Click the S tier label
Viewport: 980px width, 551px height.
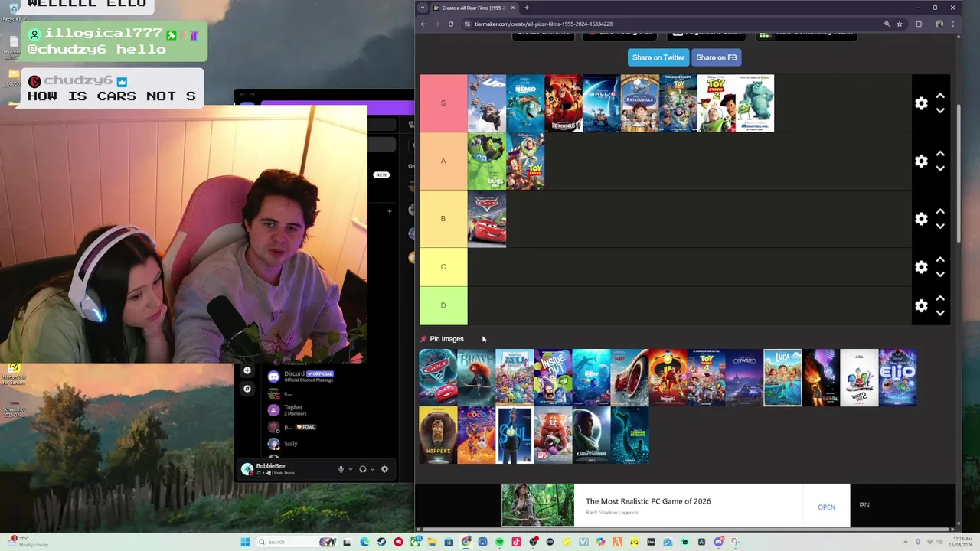443,103
